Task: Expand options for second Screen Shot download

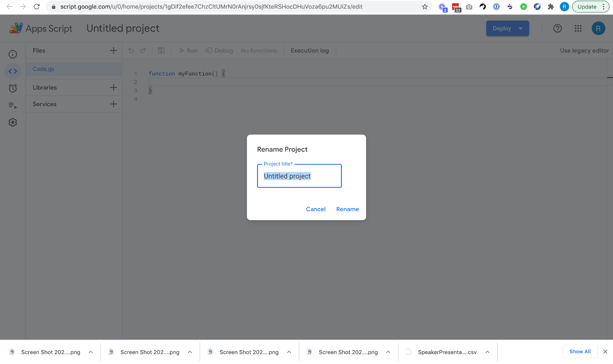Action: 190,352
